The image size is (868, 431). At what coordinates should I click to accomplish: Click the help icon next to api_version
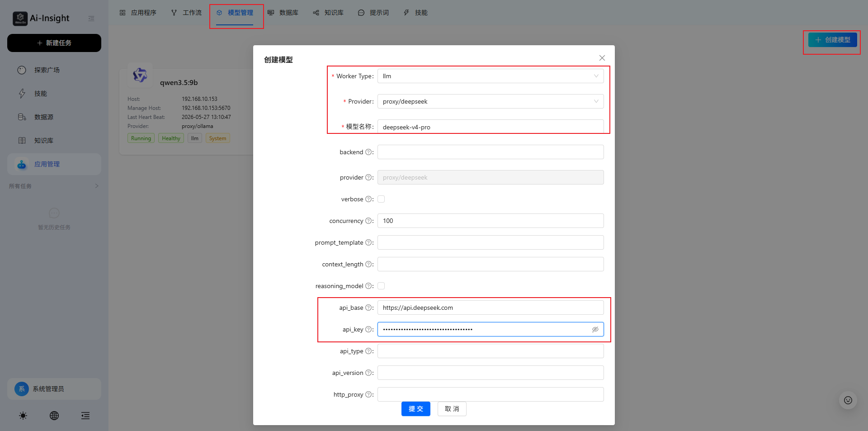point(368,373)
